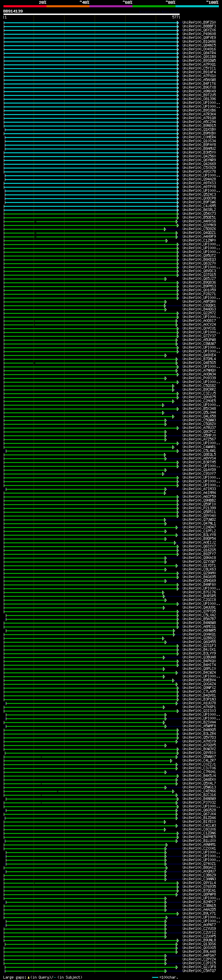Select the UniRef100_Q95UT2 label
The width and height of the screenshot is (222, 980).
click(199, 256)
